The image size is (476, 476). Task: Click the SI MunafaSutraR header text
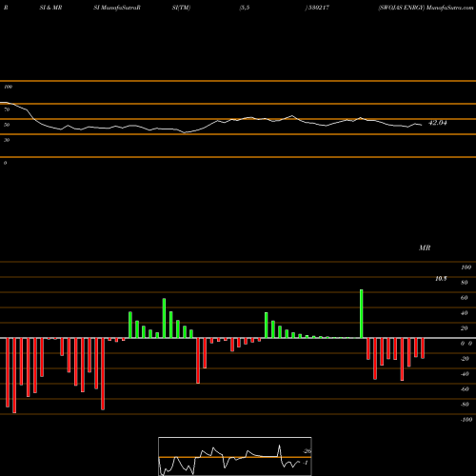117,8
